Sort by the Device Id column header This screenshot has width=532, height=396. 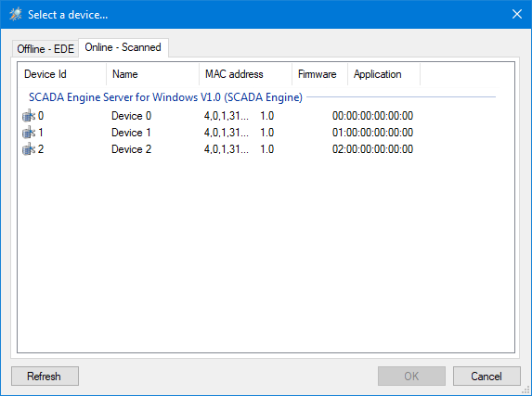62,74
